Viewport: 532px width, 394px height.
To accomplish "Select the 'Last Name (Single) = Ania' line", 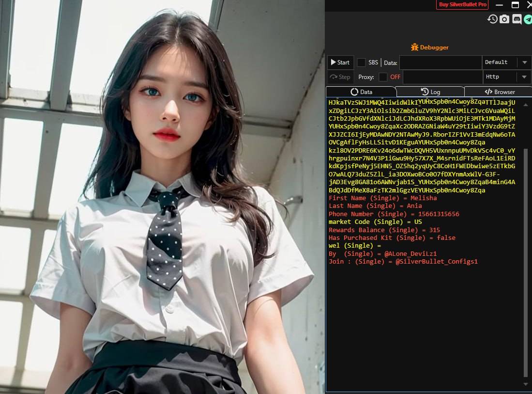I will 375,206.
